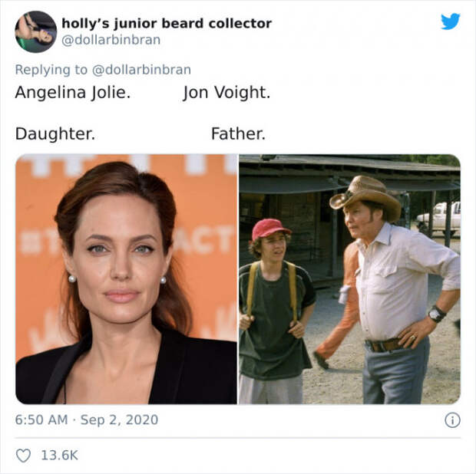This screenshot has height=474, width=476.
Task: Click the Twitter bird logo
Action: [x=451, y=21]
